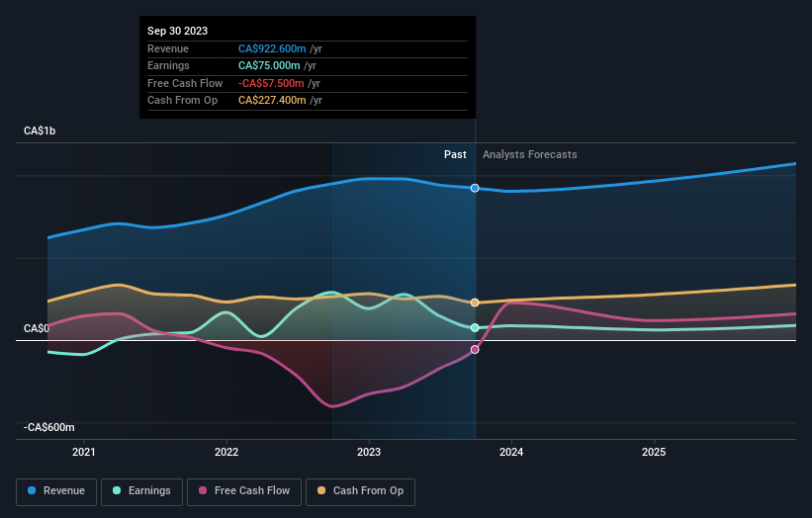The height and width of the screenshot is (518, 812).
Task: Click the Cash From Op label in tooltip
Action: click(182, 101)
